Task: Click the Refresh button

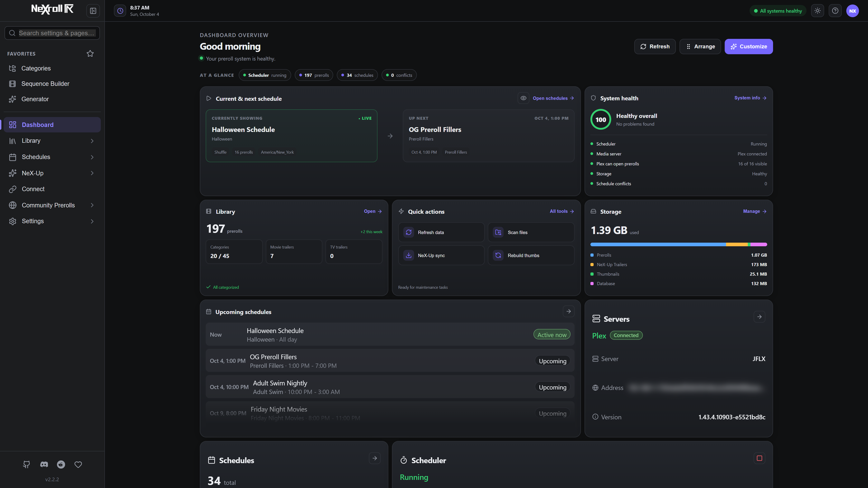Action: coord(655,47)
